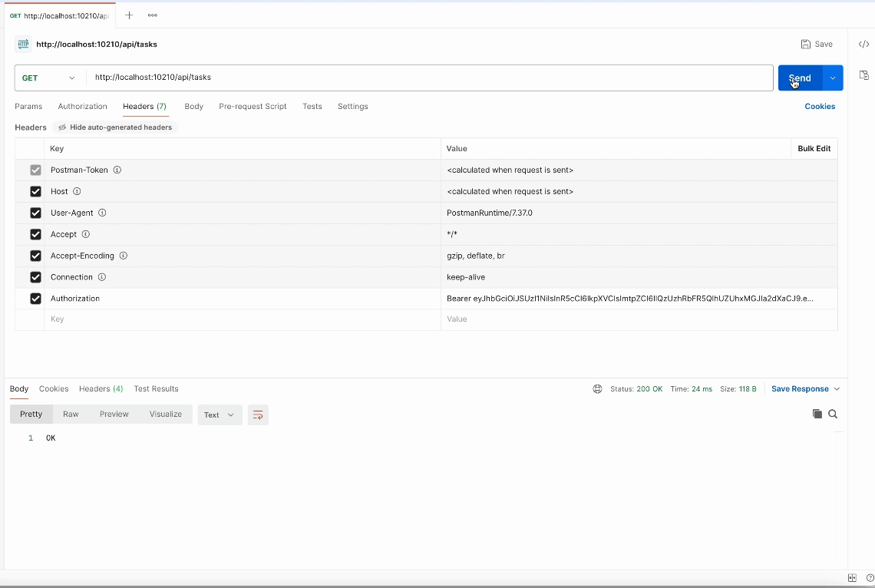Open the GET method dropdown
875x588 pixels.
[48, 78]
